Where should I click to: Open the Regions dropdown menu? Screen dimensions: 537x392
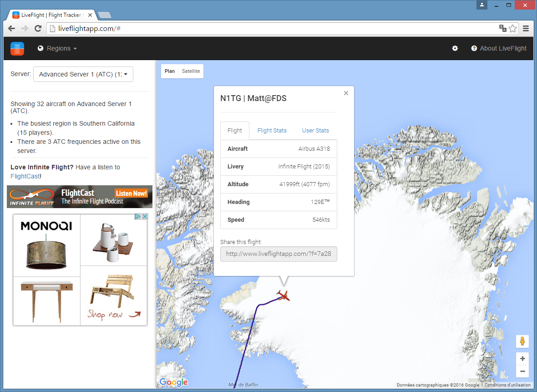click(57, 48)
